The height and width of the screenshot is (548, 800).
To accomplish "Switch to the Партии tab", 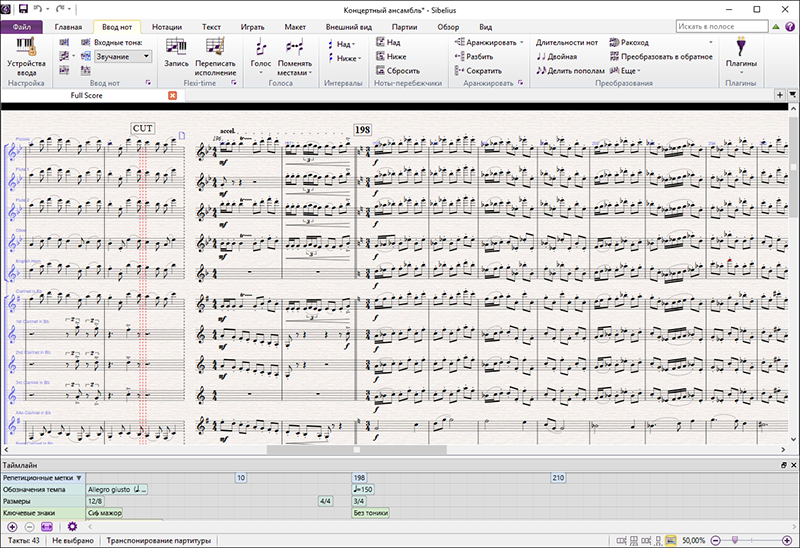I will (x=405, y=27).
